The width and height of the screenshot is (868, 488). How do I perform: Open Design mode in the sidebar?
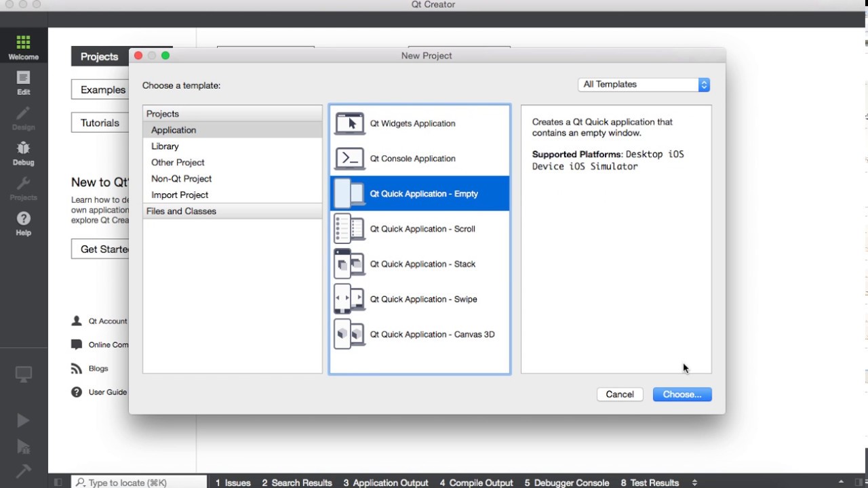click(x=24, y=118)
